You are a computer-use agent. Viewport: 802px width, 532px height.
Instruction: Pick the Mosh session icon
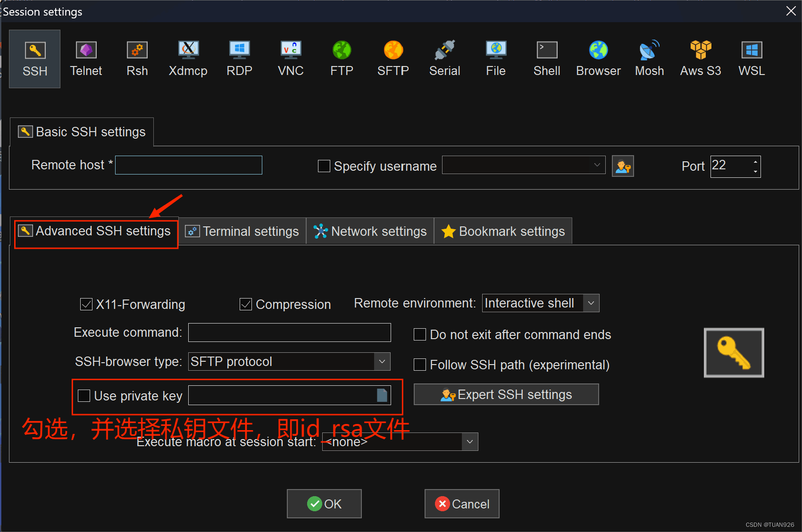[650, 58]
